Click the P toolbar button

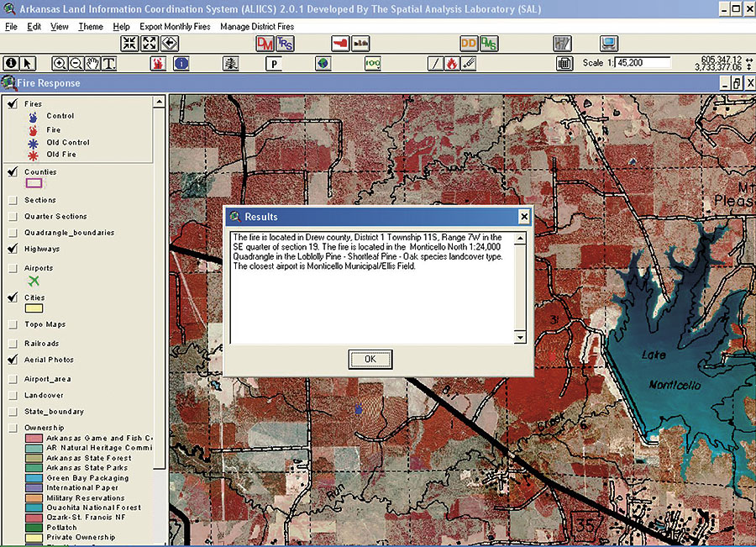[x=274, y=64]
